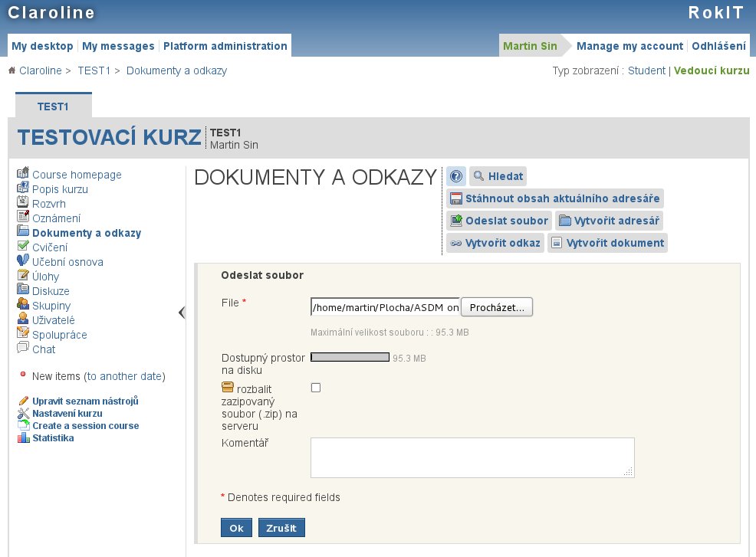Click the Upravit seznam nástrojů pencil icon
This screenshot has width=756, height=557.
[x=24, y=401]
